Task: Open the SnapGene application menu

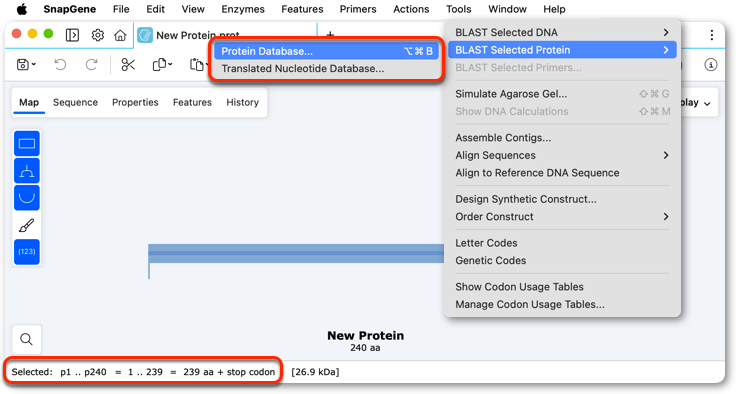Action: [69, 9]
